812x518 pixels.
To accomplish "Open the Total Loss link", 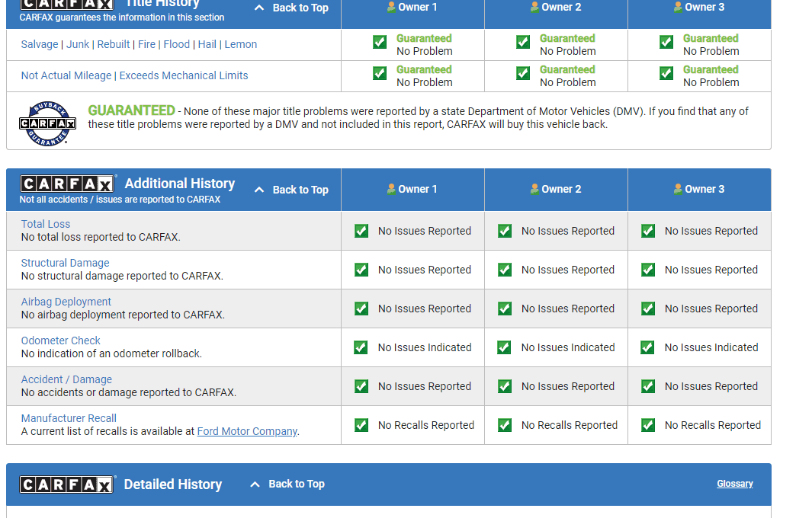I will click(x=46, y=224).
